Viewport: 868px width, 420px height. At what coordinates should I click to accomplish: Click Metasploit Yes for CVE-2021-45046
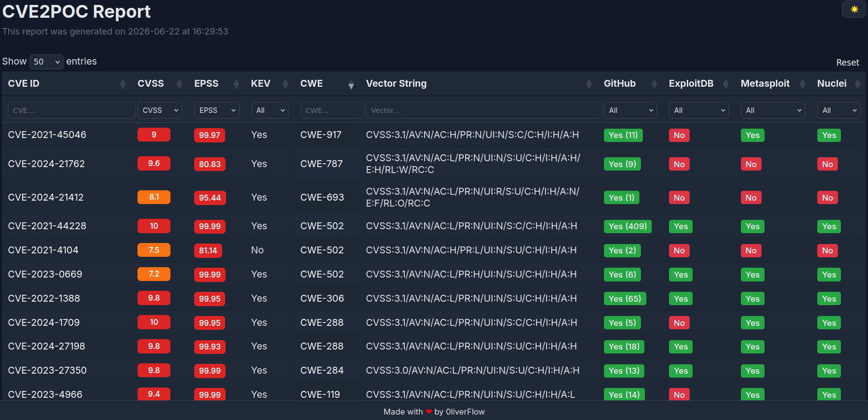[x=752, y=135]
